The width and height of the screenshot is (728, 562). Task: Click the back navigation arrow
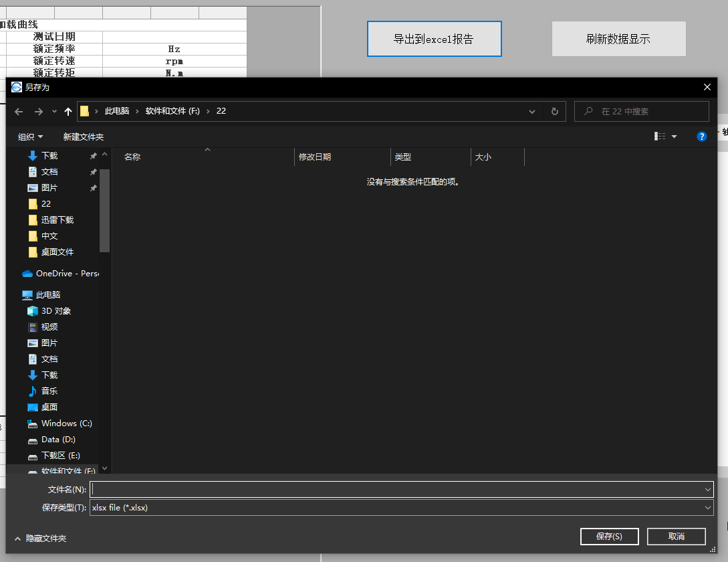click(x=18, y=111)
